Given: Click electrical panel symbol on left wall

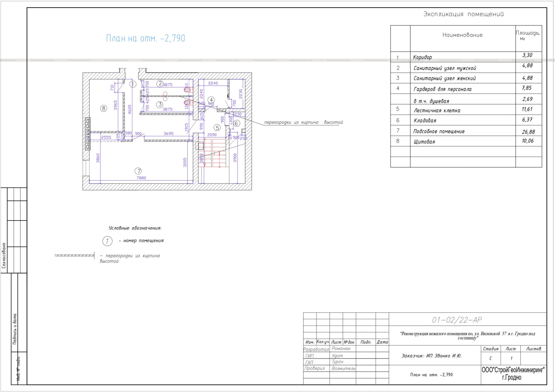Looking at the screenshot, I should tap(88, 134).
